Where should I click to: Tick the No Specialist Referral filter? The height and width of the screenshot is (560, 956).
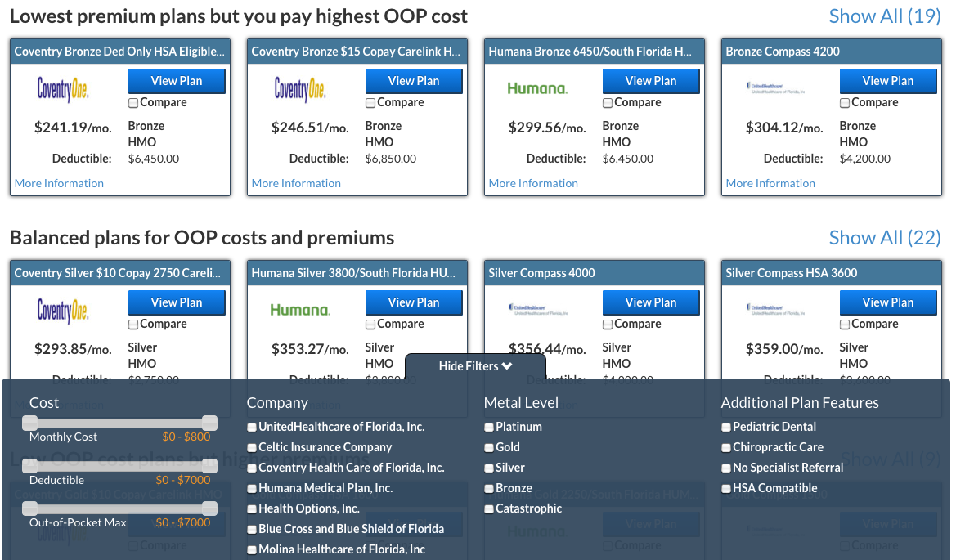726,468
